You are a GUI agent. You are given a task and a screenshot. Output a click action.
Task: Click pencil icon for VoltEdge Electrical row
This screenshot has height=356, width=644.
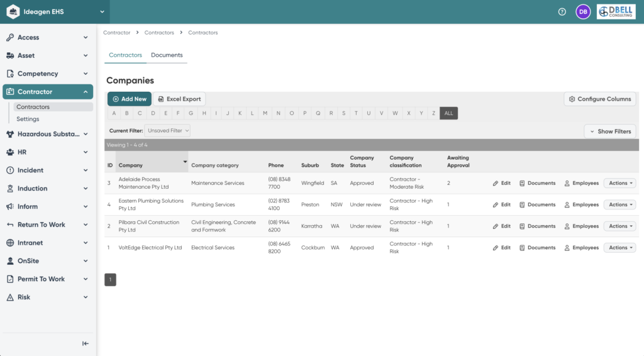point(496,248)
